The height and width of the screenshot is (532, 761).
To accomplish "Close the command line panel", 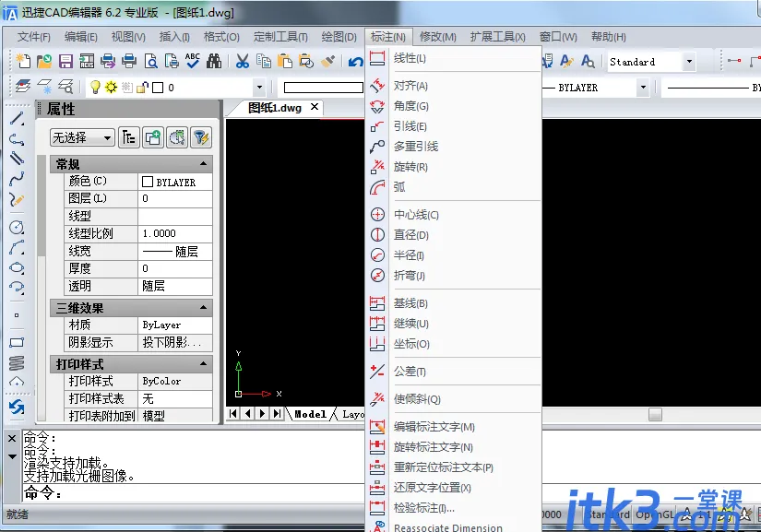I will tap(12, 438).
